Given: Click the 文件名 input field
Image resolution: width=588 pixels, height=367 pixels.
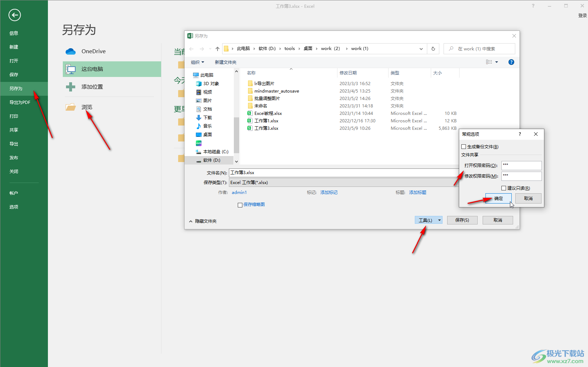Looking at the screenshot, I should tap(344, 173).
